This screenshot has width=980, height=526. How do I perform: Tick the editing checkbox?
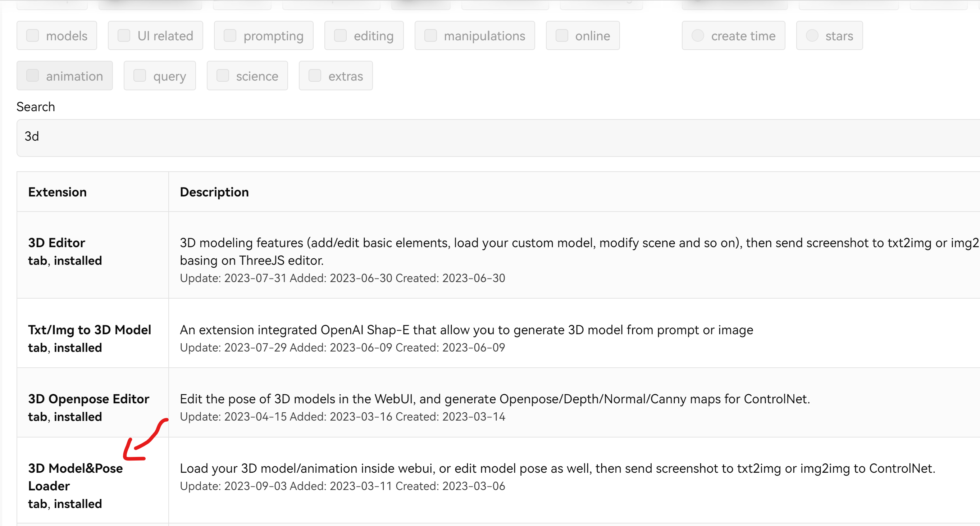(341, 36)
